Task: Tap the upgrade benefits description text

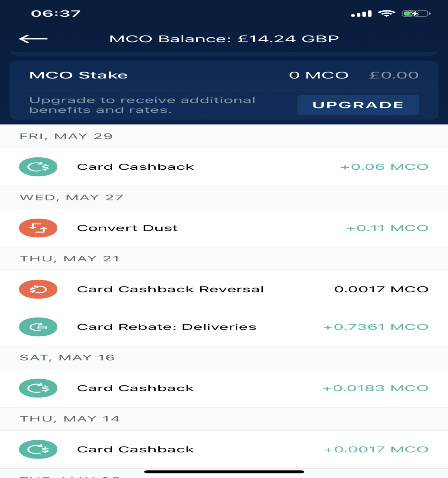Action: pos(142,105)
